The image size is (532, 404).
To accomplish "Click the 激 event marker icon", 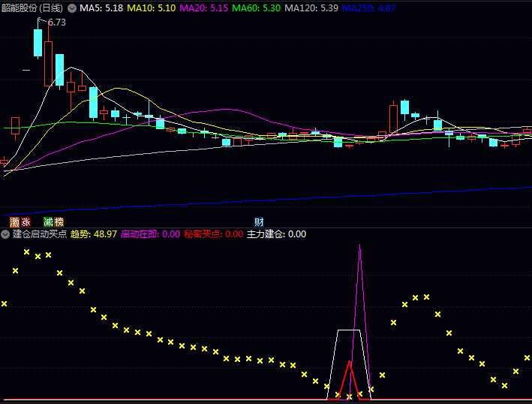I will [15, 222].
